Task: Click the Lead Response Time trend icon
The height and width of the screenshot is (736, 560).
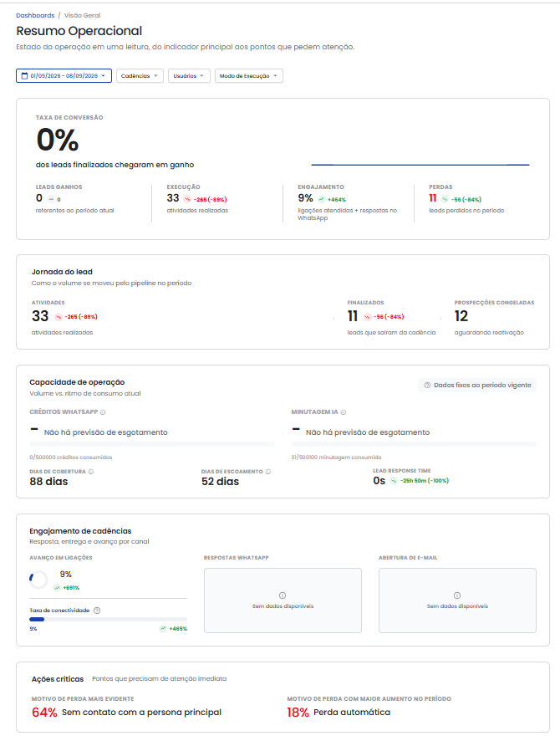Action: tap(394, 481)
